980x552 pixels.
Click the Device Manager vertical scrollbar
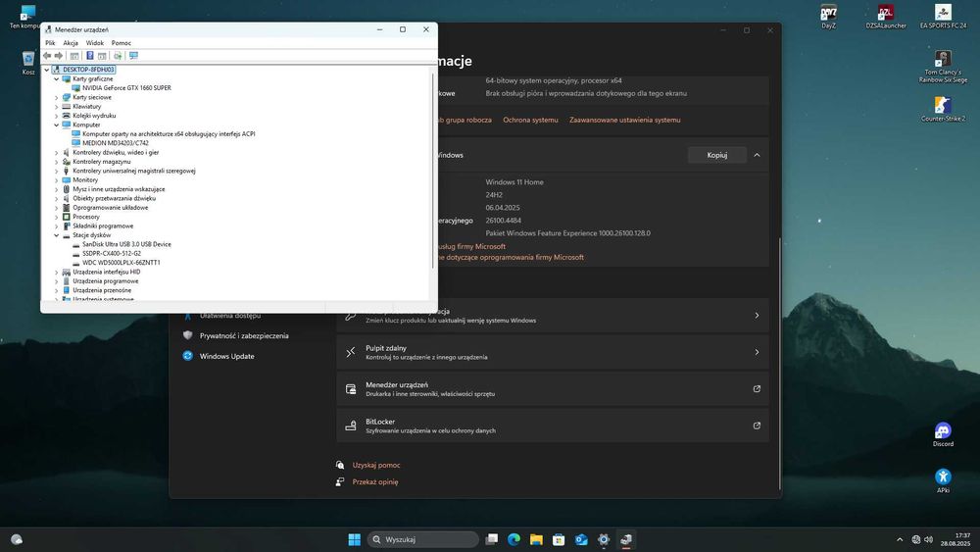432,170
